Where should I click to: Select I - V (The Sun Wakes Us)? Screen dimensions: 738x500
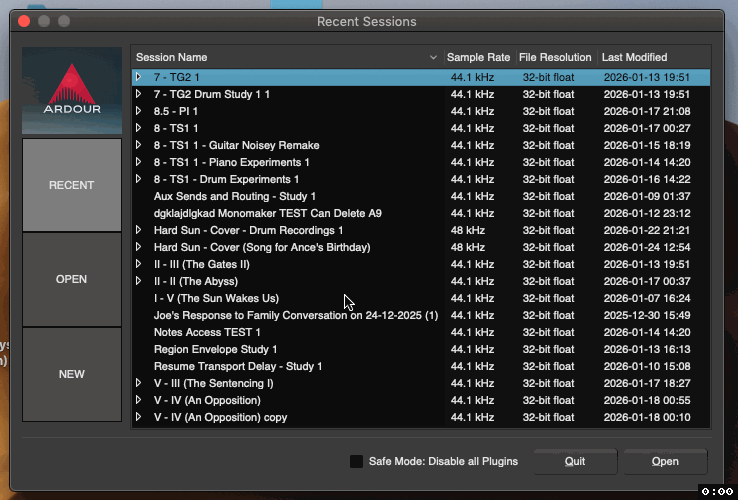coord(216,298)
